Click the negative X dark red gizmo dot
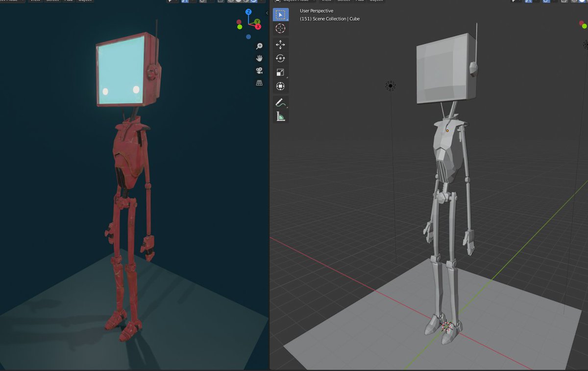 [x=239, y=22]
